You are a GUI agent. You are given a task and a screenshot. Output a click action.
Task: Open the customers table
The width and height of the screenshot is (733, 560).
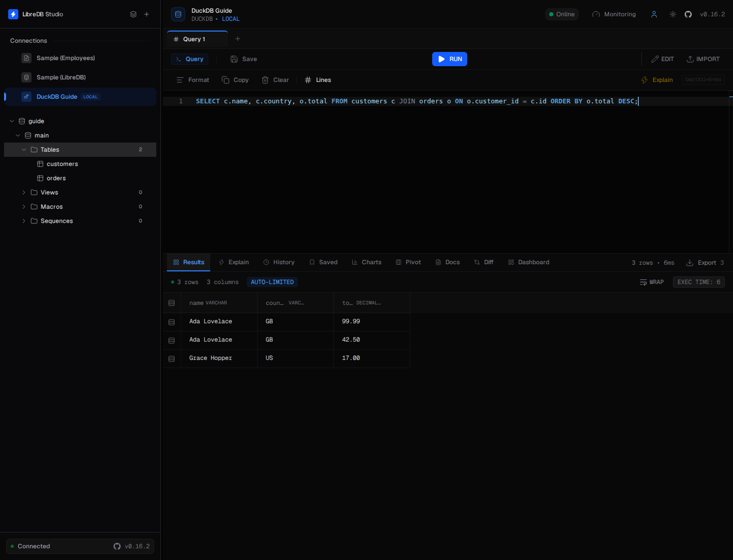[62, 164]
